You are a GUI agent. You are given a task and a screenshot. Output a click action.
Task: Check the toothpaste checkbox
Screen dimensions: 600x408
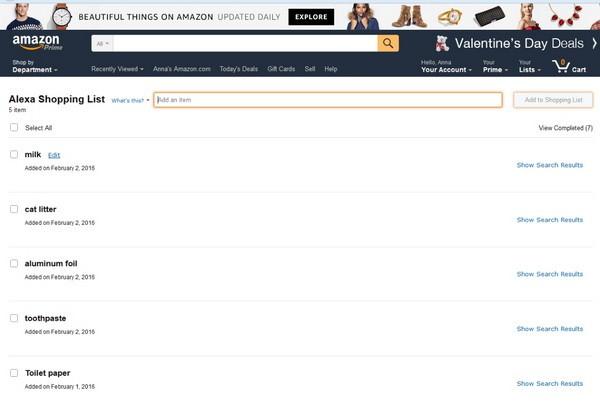pyautogui.click(x=14, y=318)
